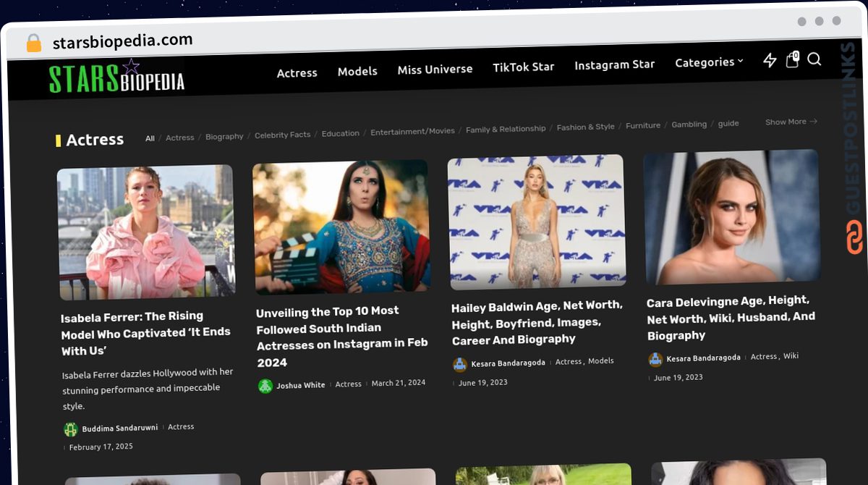
Task: Click the 'March 21, 2024' date
Action: [x=399, y=383]
